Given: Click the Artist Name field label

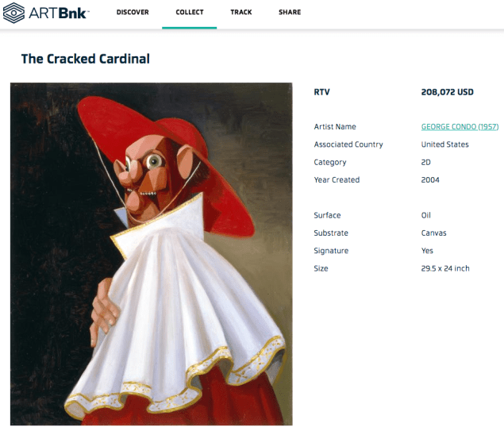Looking at the screenshot, I should (x=335, y=127).
